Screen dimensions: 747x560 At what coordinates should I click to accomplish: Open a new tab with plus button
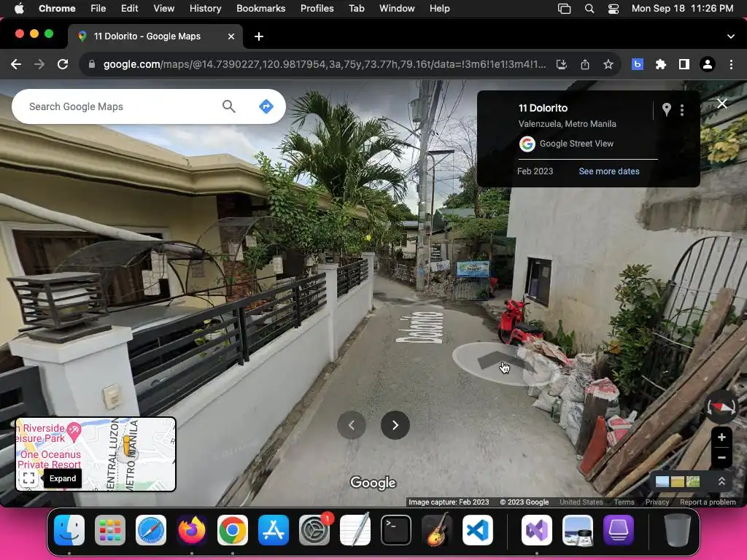(x=259, y=36)
